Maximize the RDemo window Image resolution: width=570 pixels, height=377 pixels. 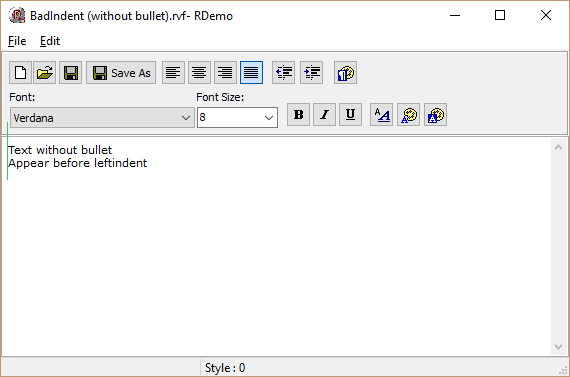click(500, 16)
